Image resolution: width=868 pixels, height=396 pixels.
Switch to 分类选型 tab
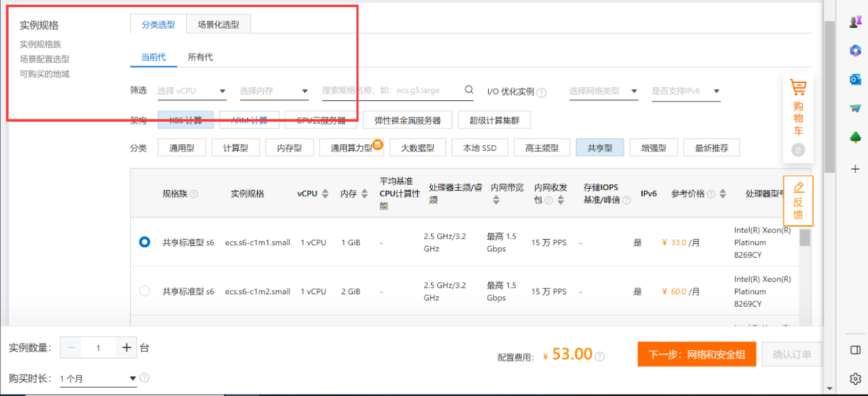pos(158,24)
